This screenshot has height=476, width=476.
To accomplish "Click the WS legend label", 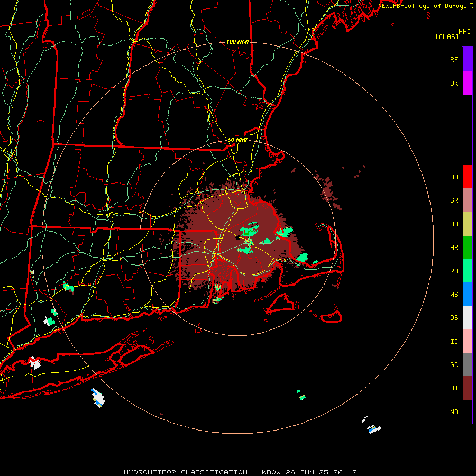I will click(454, 294).
